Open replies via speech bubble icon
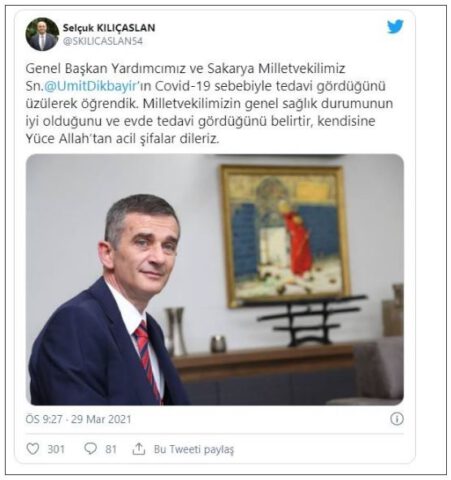The image size is (451, 480). click(x=90, y=449)
